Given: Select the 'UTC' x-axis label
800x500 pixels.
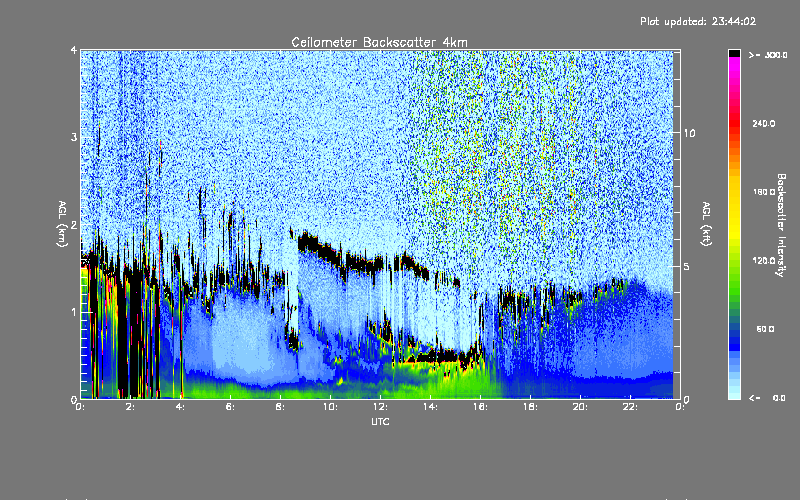Looking at the screenshot, I should point(380,421).
